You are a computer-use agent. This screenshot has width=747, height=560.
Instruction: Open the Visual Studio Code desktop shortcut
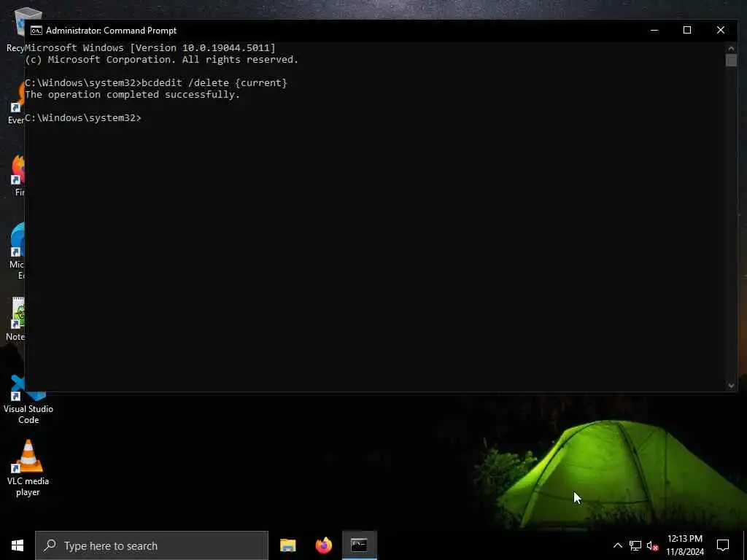(x=28, y=400)
